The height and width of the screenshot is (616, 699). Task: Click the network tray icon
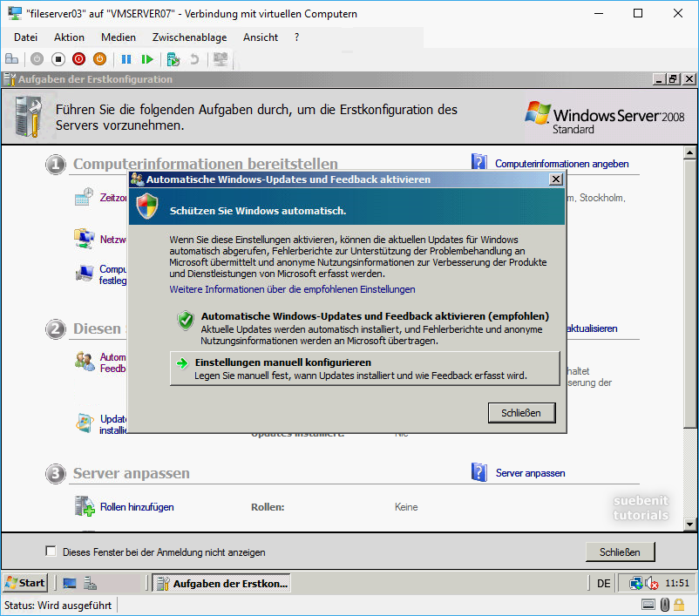635,583
